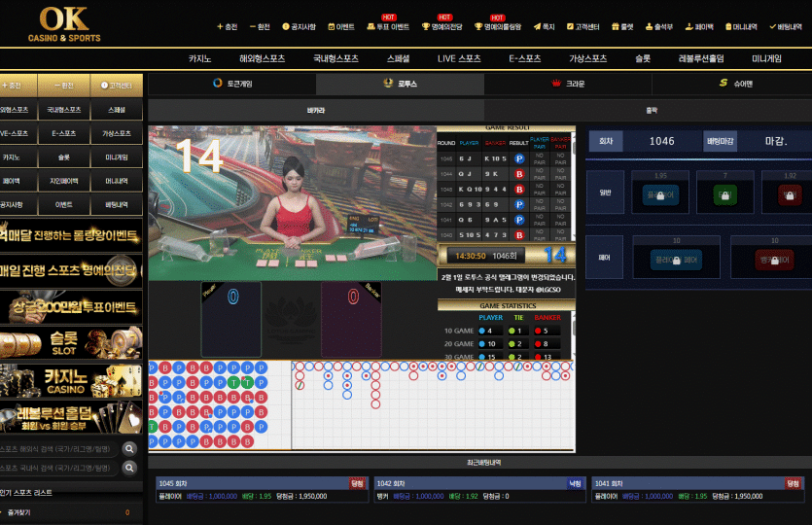The height and width of the screenshot is (525, 812).
Task: Click the search magnifier for 해외식 검색
Action: click(x=130, y=448)
